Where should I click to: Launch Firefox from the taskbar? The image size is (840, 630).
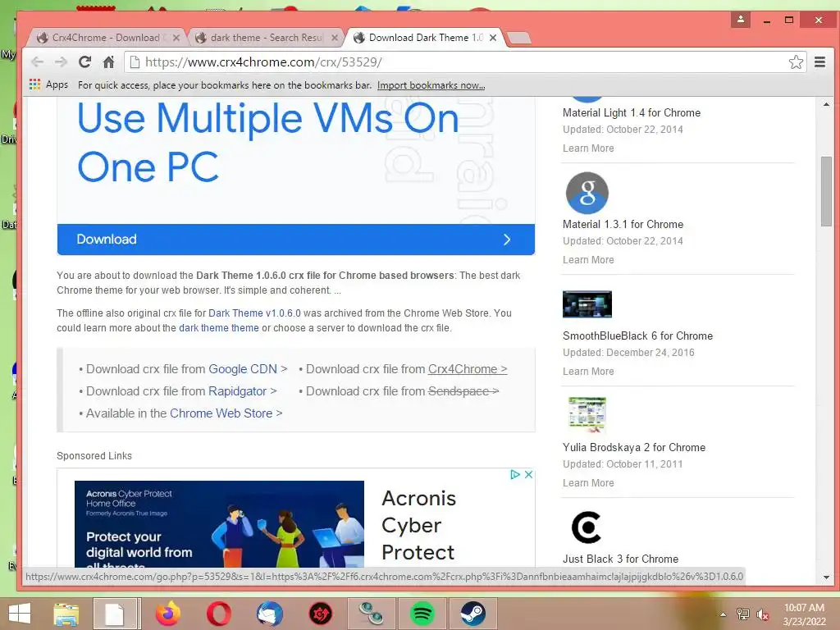click(168, 614)
